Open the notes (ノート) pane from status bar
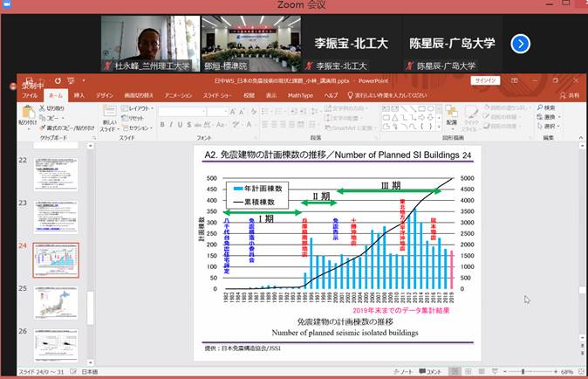This screenshot has width=588, height=379. 404,371
